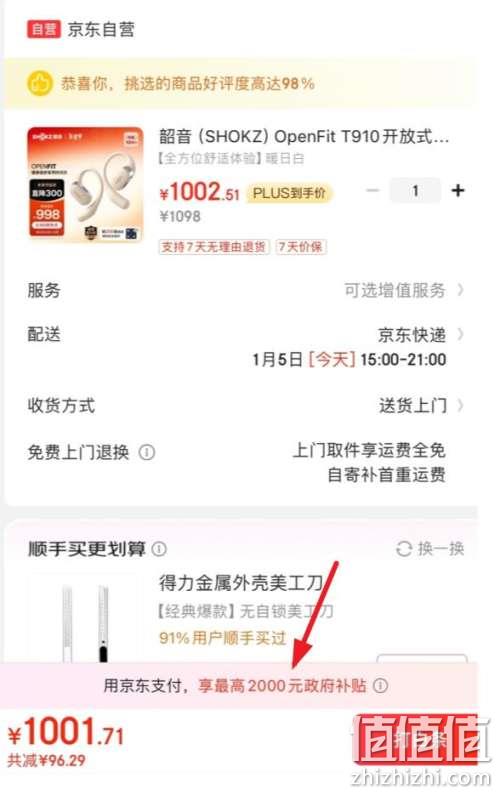The height and width of the screenshot is (795, 500).
Task: Tap info icon beside 顺手买更划算
Action: click(159, 549)
